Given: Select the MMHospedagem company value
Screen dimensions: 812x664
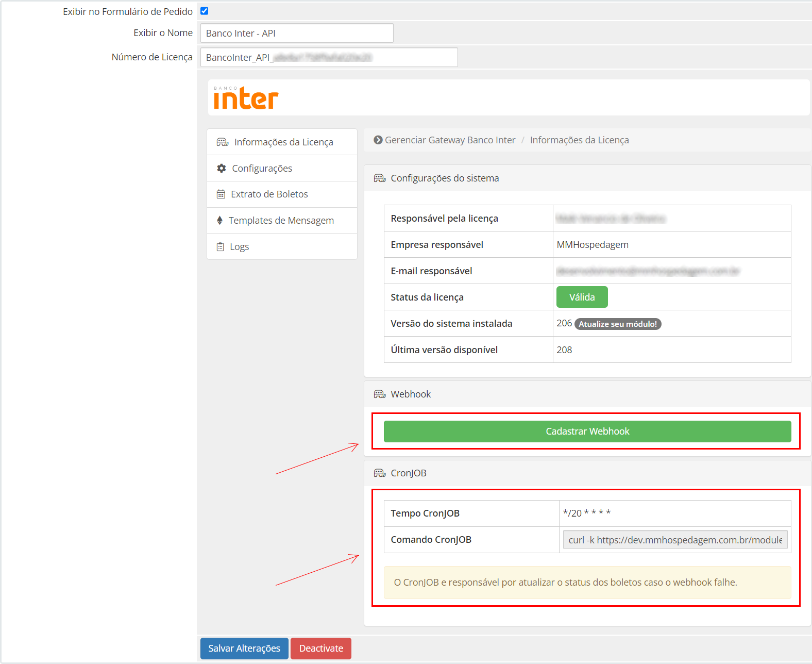Looking at the screenshot, I should click(593, 244).
